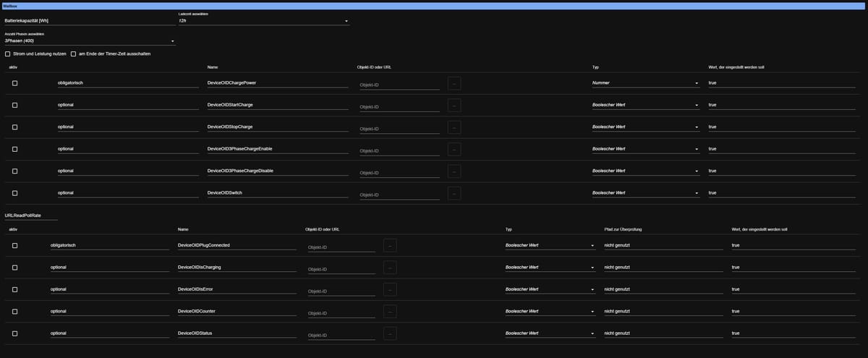The image size is (868, 358).
Task: Open Typ dropdown for DeviceOIDPlugConnected
Action: (x=550, y=245)
